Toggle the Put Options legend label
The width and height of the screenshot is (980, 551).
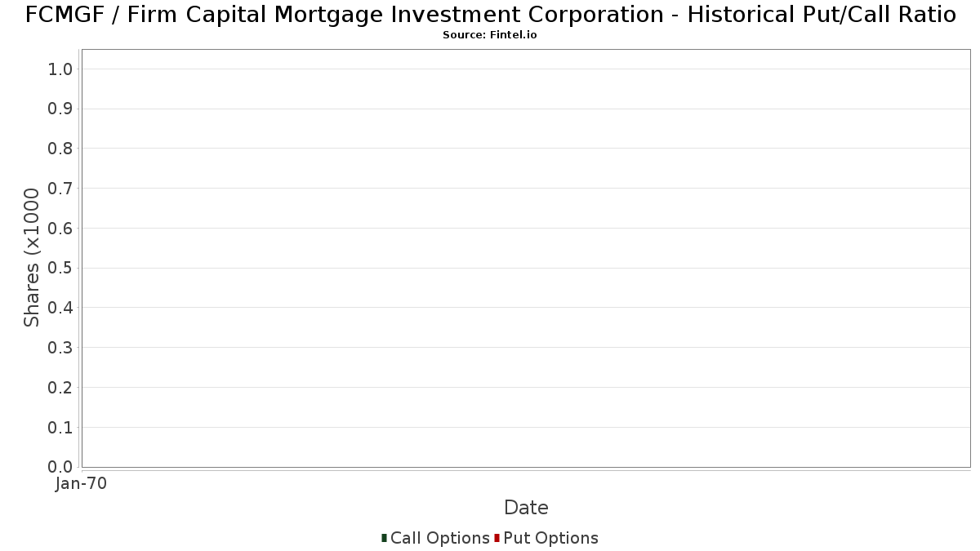551,538
